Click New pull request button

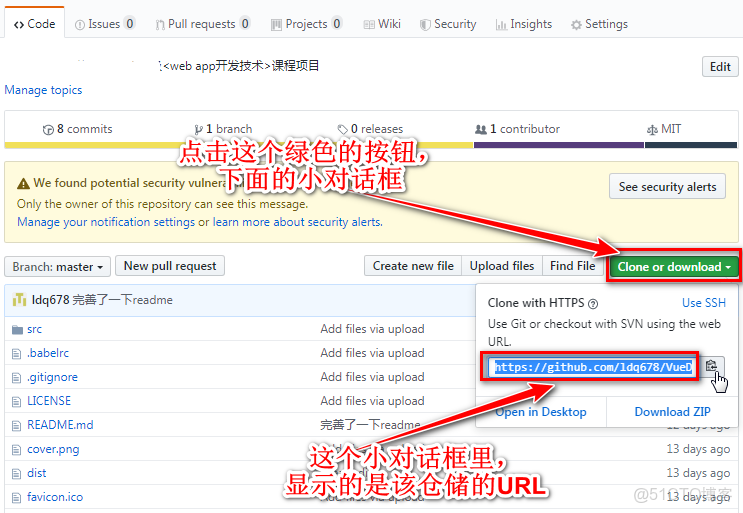coord(170,266)
